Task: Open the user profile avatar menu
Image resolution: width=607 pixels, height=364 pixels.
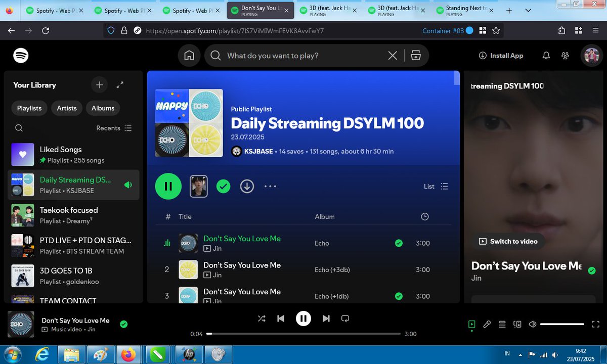Action: coord(591,56)
